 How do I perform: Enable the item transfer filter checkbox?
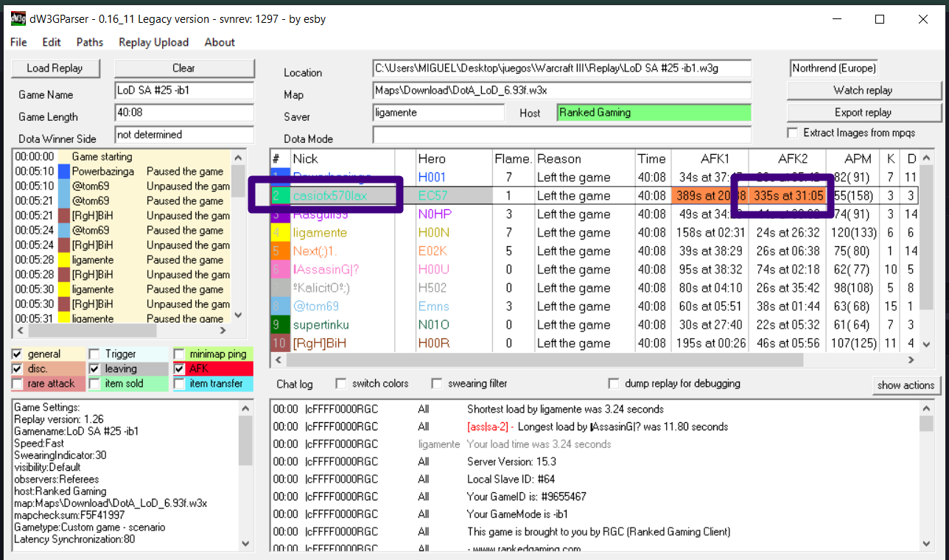[x=179, y=383]
